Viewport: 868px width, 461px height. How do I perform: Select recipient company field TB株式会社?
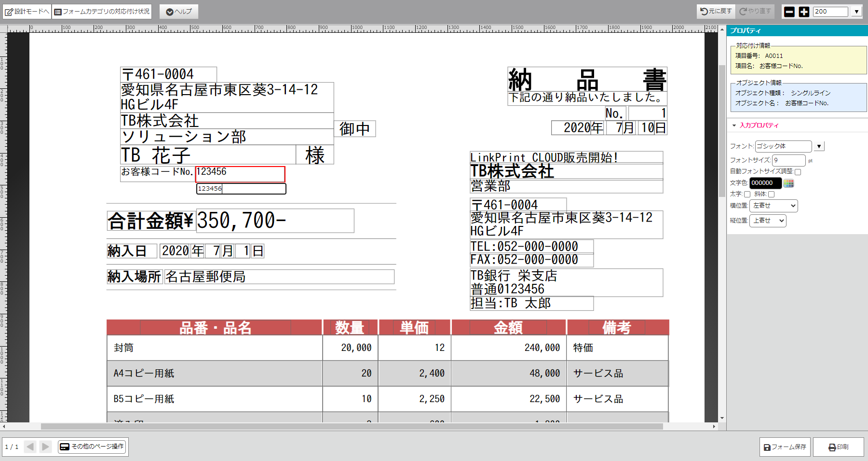coord(227,121)
